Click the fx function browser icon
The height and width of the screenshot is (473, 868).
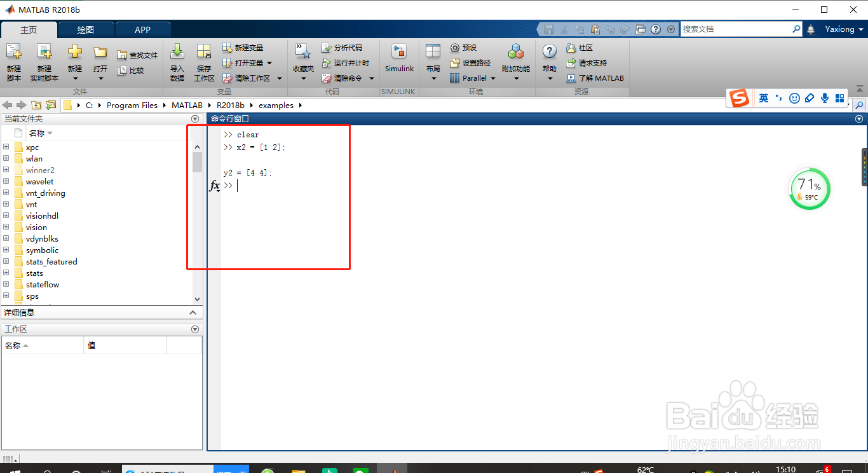[215, 186]
